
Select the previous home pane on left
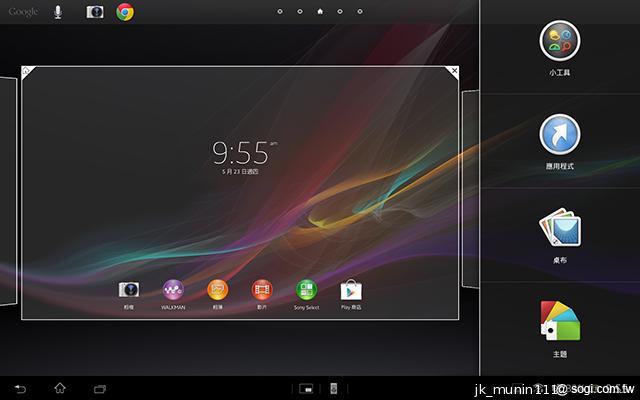click(x=8, y=191)
